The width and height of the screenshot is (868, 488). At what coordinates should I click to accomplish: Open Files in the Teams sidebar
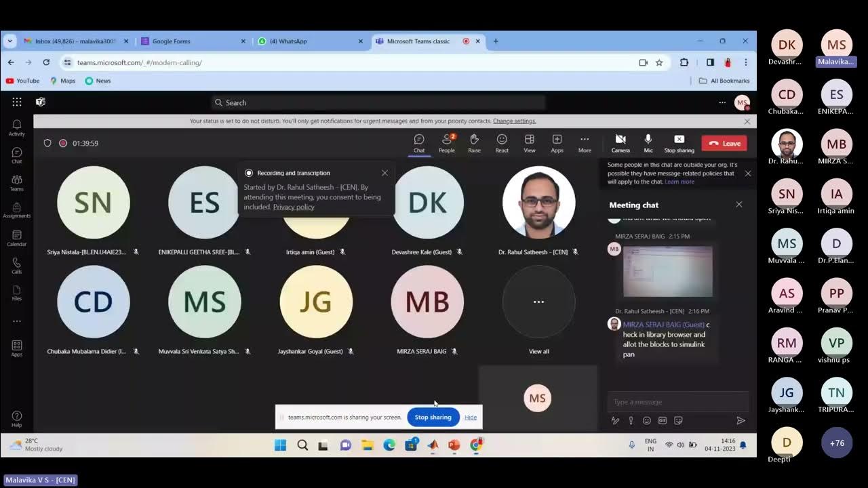17,293
